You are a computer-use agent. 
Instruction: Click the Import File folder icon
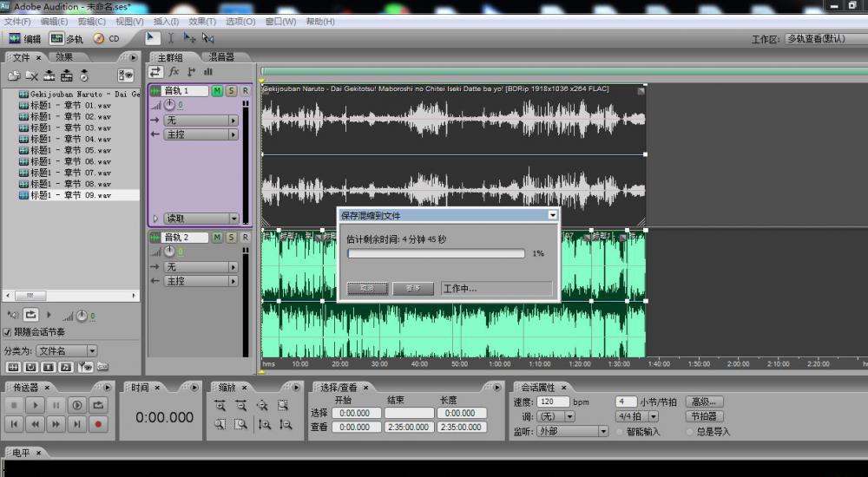[x=14, y=75]
